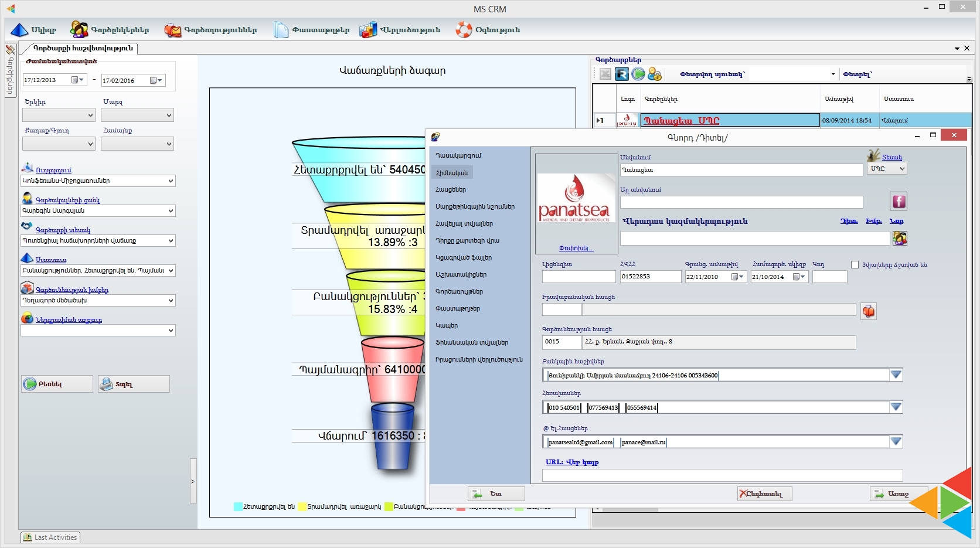Open the tab list arrow beside tab close X
This screenshot has height=548, width=980.
tap(957, 49)
